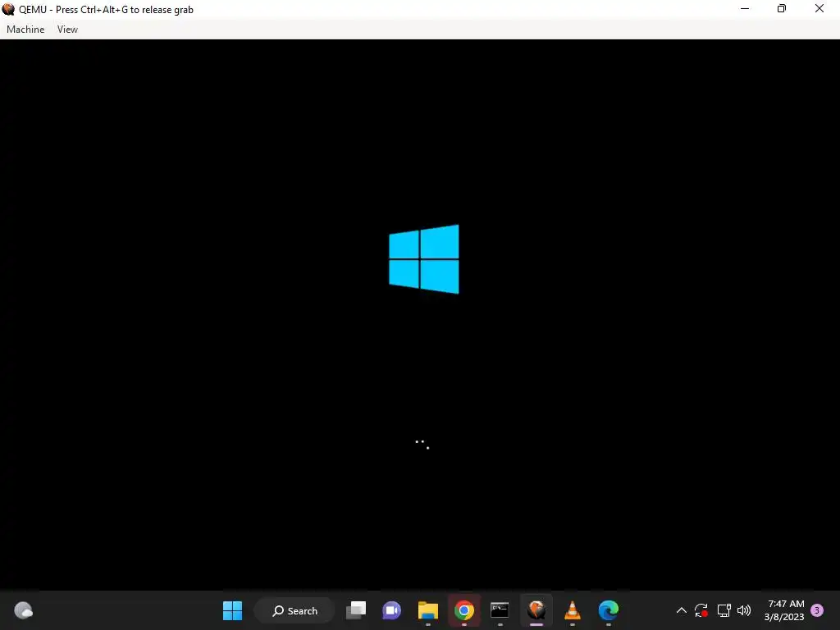
Task: Open the volume control tray icon
Action: (744, 610)
